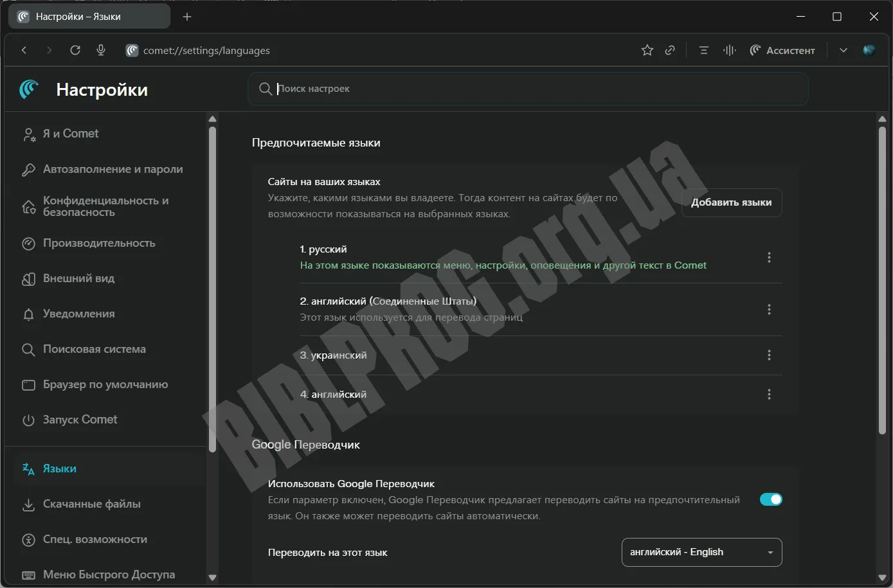Click the main page vertical scrollbar

click(x=882, y=280)
